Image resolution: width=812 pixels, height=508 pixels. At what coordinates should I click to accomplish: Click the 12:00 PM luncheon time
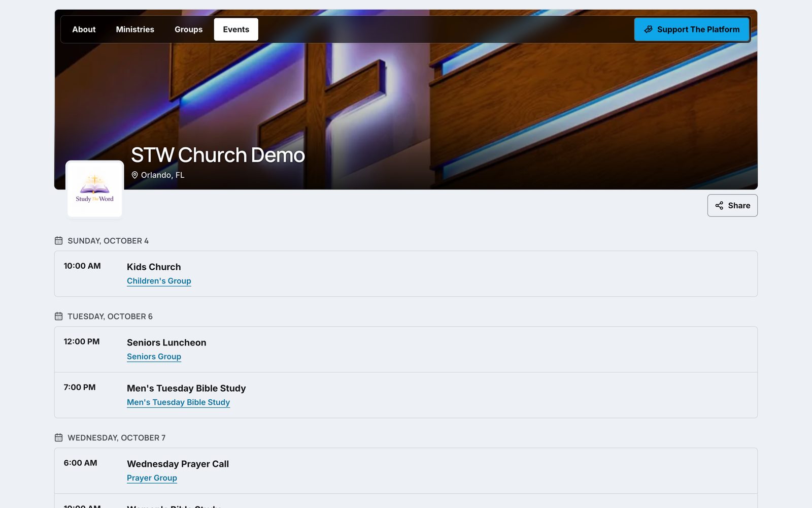click(82, 342)
